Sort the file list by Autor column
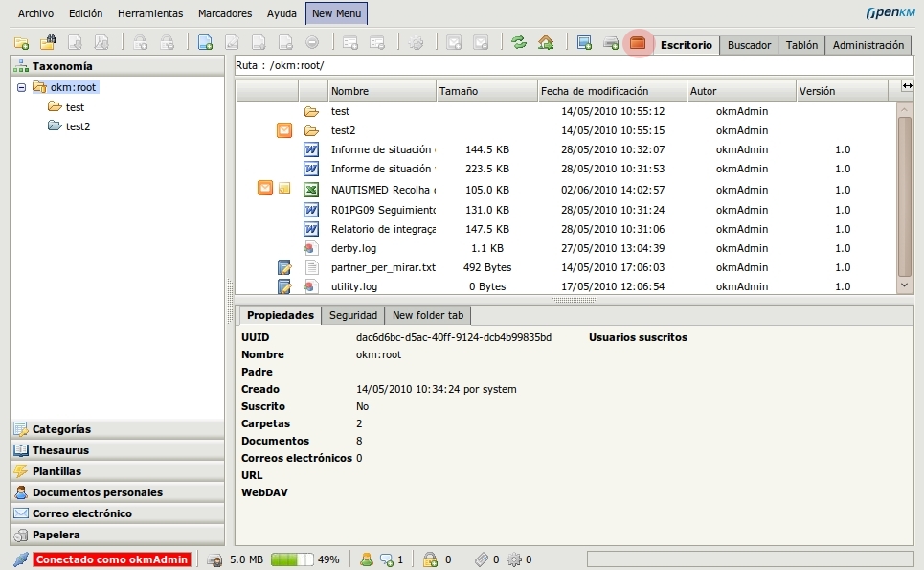 pos(741,91)
